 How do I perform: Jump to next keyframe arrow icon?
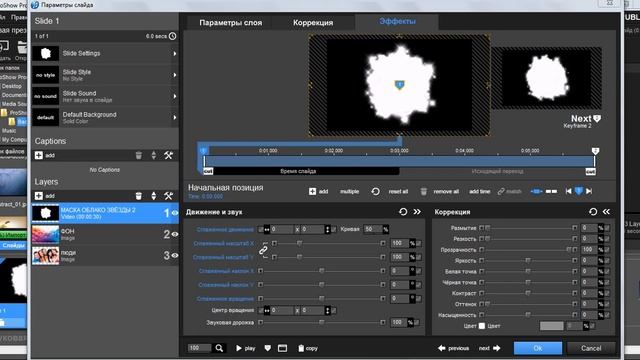click(x=589, y=191)
